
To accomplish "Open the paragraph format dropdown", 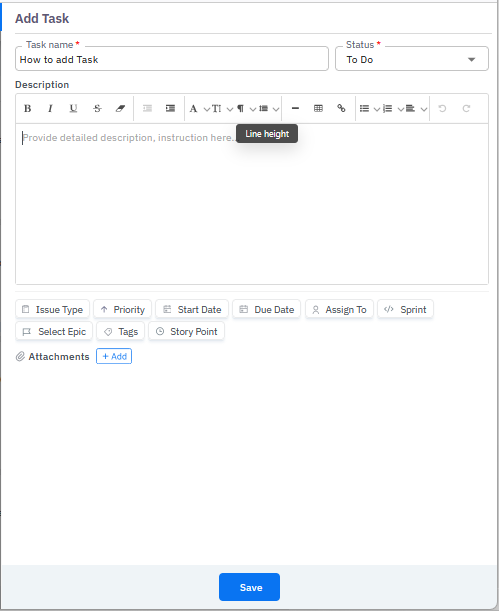I will pos(246,109).
